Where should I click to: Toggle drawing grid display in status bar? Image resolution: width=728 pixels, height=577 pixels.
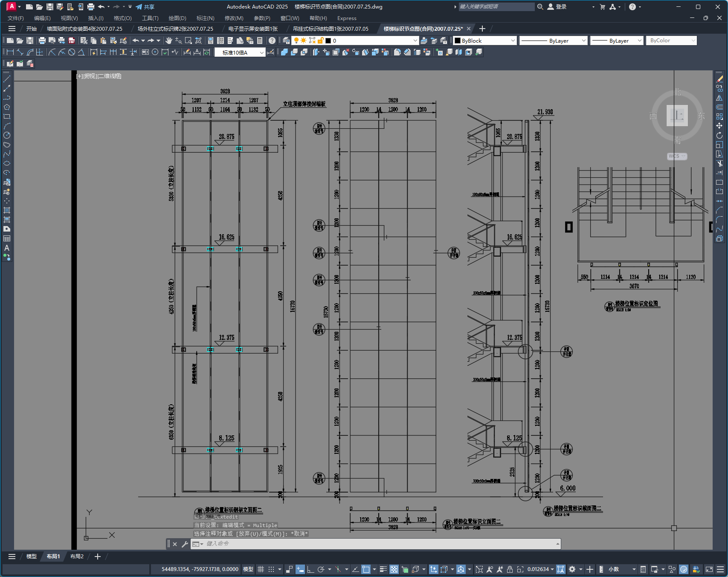pyautogui.click(x=261, y=569)
